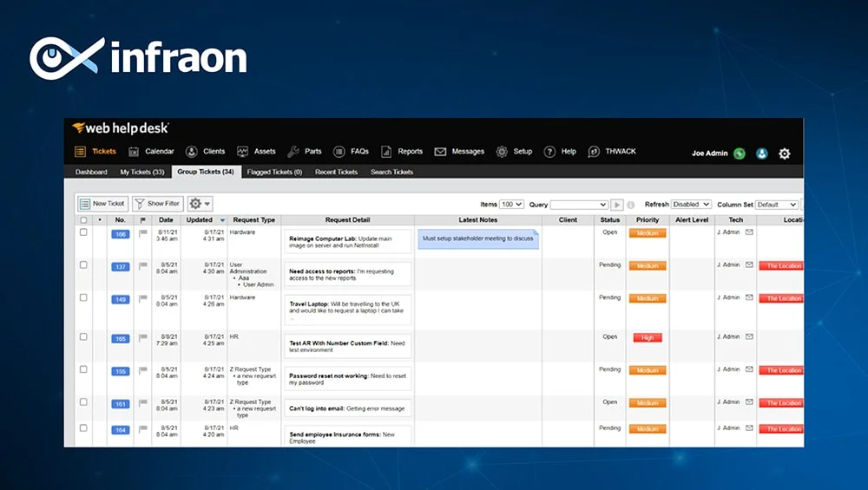Click The Location tag on ticket 137
The image size is (868, 490).
tap(782, 266)
